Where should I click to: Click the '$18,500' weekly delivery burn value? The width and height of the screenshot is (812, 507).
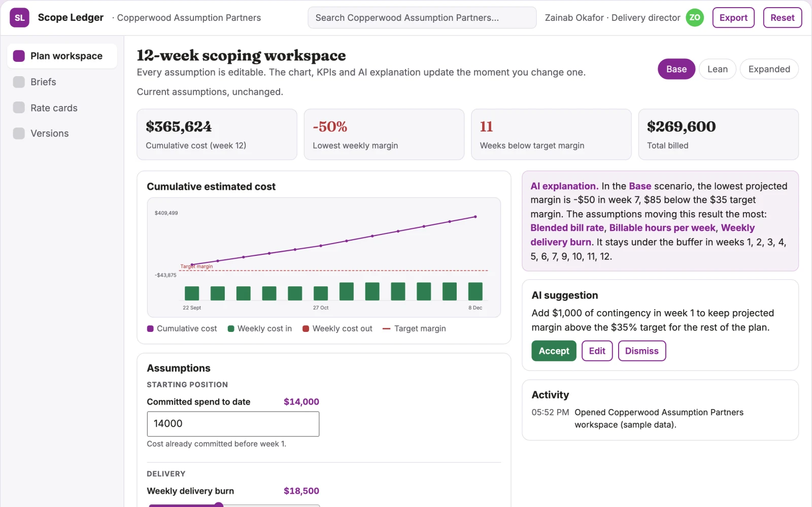click(301, 491)
